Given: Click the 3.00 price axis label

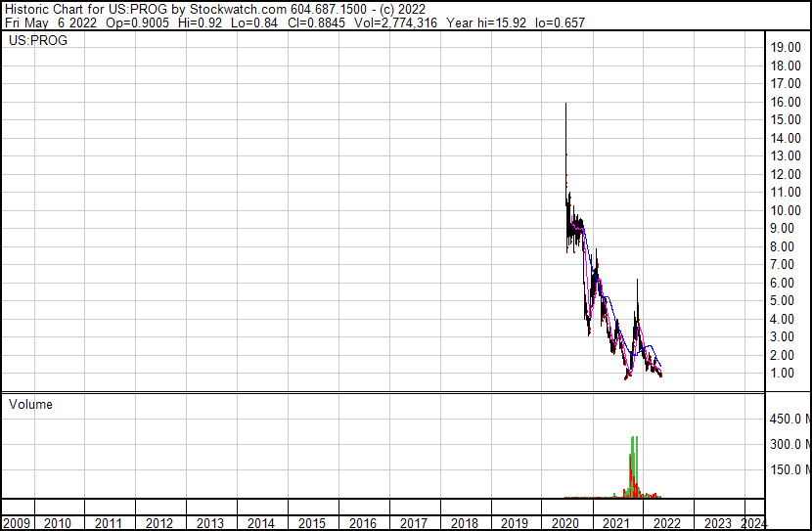Looking at the screenshot, I should coord(782,337).
